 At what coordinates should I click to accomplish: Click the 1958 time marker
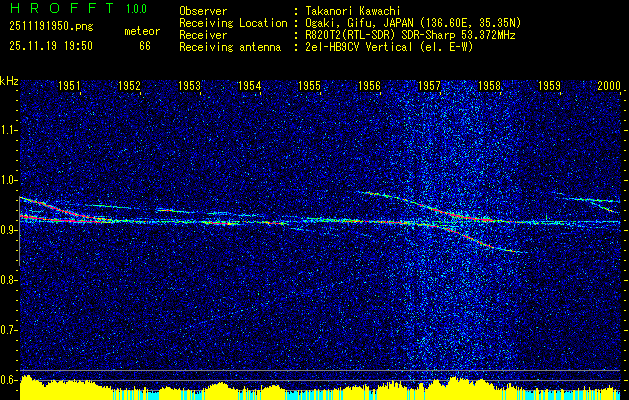coord(490,85)
